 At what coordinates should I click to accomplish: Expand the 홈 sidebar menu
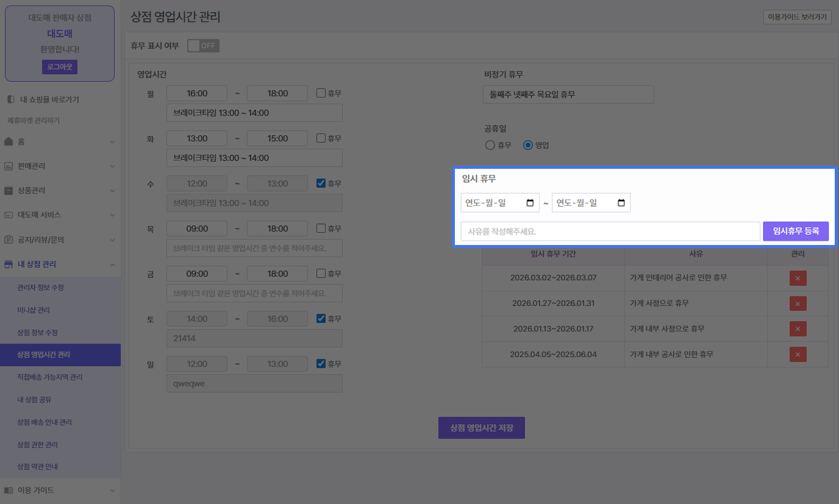click(60, 141)
